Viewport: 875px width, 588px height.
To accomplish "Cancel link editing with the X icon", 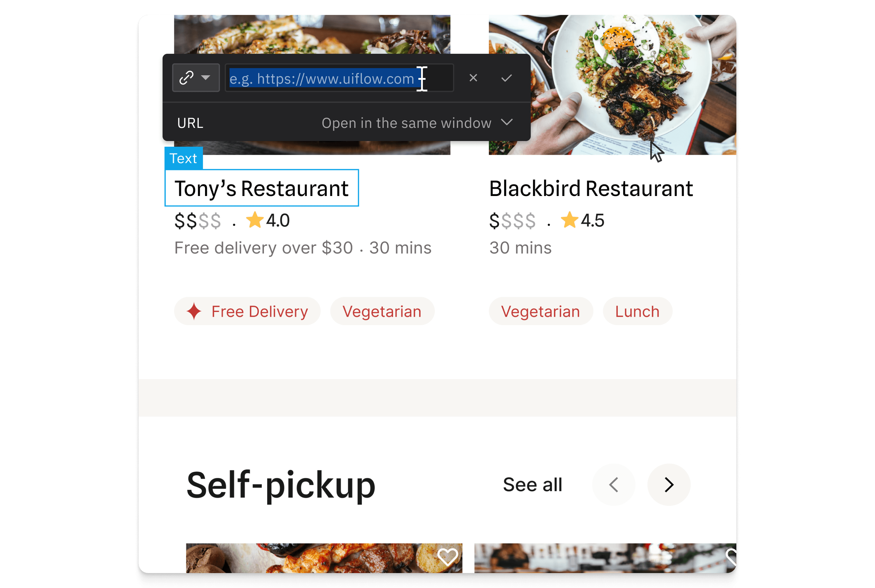I will [473, 78].
